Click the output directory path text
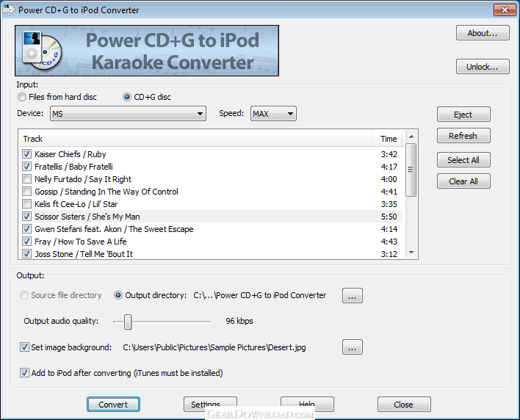The width and height of the screenshot is (520, 420). pyautogui.click(x=260, y=295)
